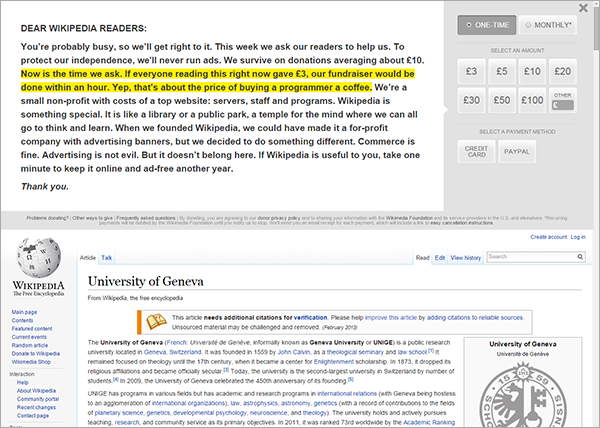Select the Edit tab
The width and height of the screenshot is (600, 428).
(440, 258)
